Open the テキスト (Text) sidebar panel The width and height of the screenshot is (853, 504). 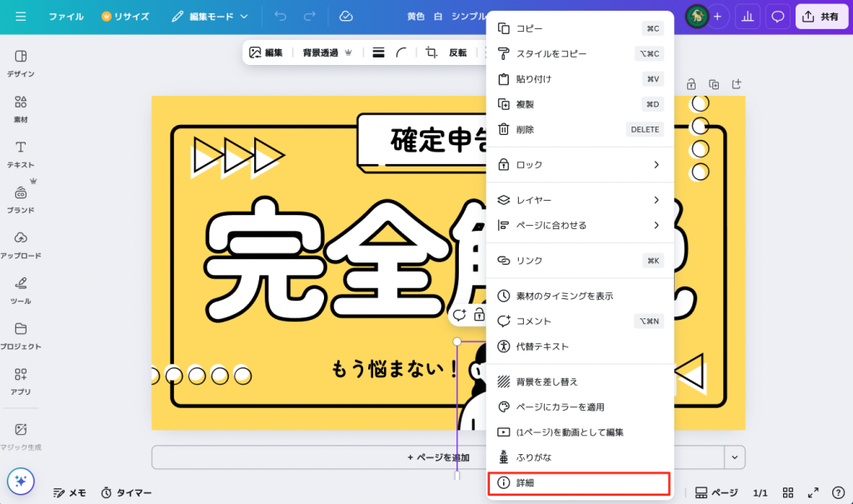coord(21,153)
